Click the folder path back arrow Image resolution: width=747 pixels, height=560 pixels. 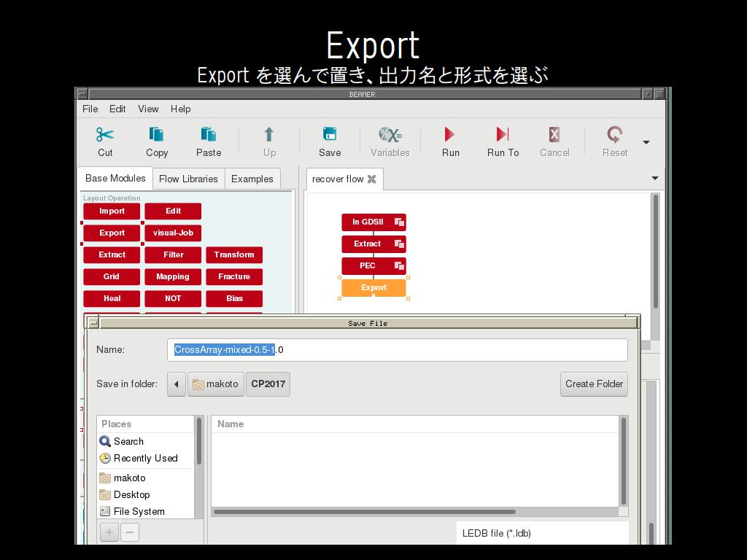[x=177, y=384]
